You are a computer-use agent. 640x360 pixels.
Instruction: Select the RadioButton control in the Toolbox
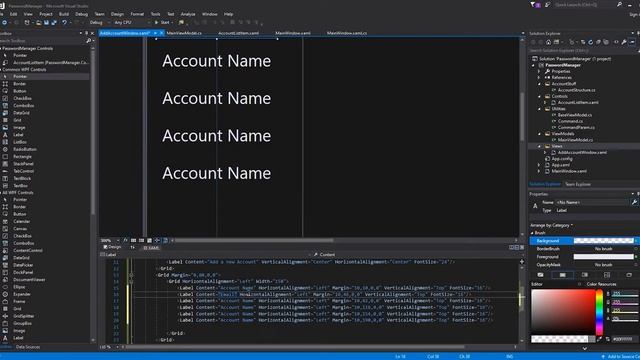coord(24,149)
